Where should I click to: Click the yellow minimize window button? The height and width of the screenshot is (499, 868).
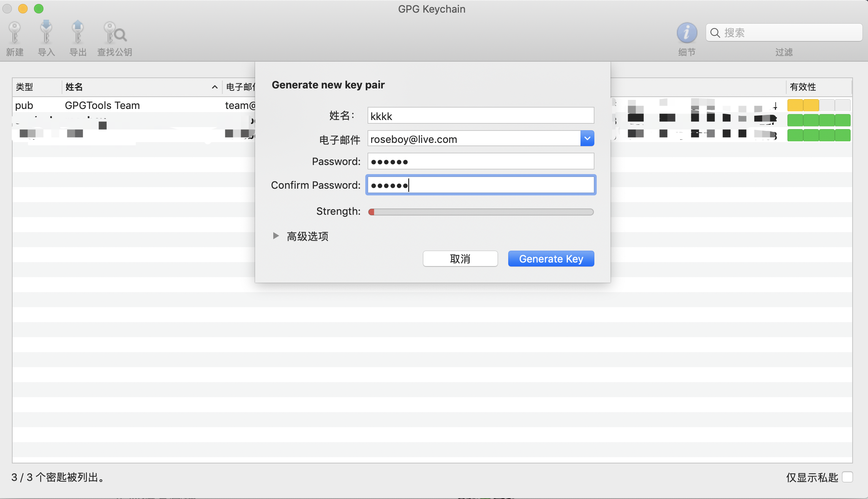23,9
